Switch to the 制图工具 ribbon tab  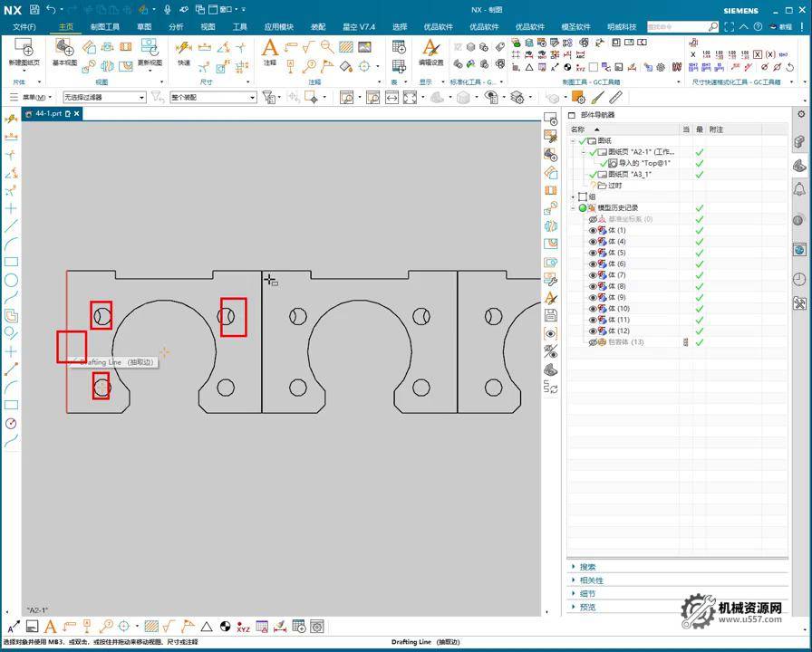tap(104, 27)
